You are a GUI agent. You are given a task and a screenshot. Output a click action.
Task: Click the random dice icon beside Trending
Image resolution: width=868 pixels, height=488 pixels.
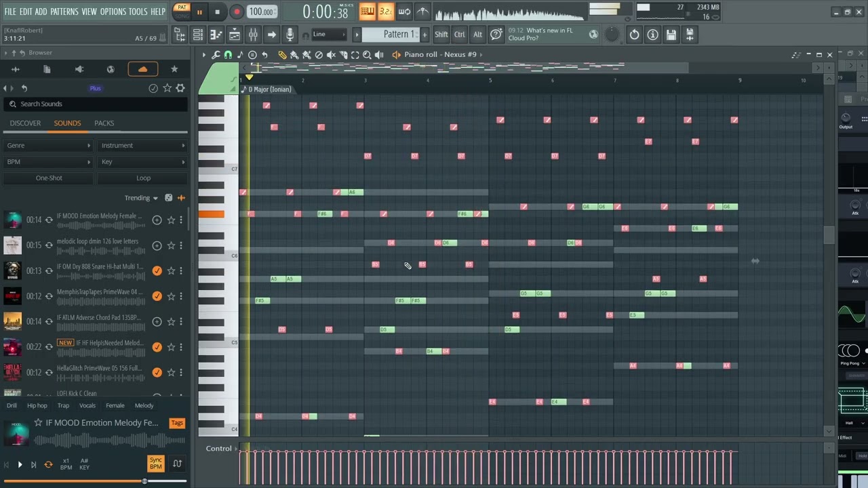[x=169, y=198]
